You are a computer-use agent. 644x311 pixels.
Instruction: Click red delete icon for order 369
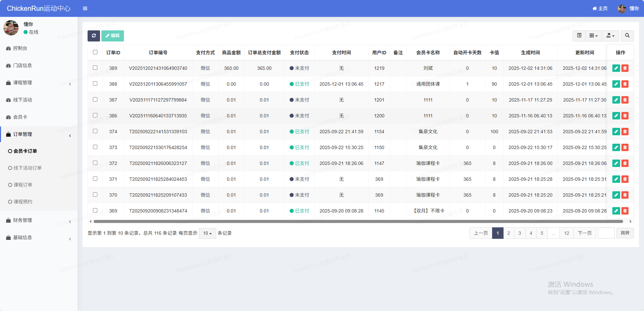pyautogui.click(x=625, y=211)
